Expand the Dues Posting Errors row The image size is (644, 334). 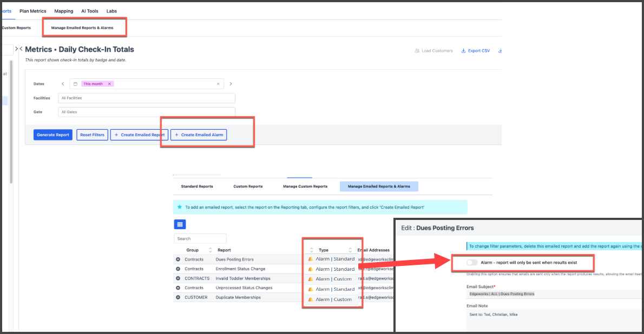pos(178,259)
